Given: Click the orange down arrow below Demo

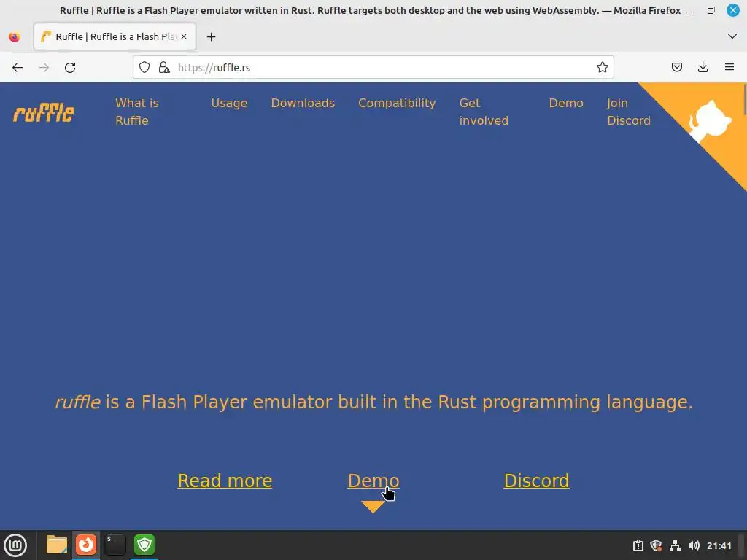Looking at the screenshot, I should 373,507.
